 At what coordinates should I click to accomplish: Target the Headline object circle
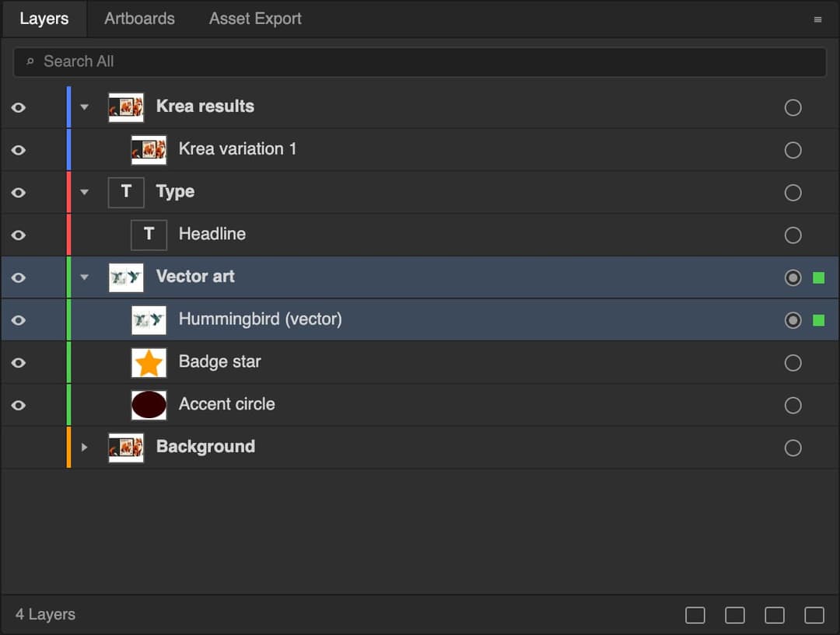(x=793, y=235)
